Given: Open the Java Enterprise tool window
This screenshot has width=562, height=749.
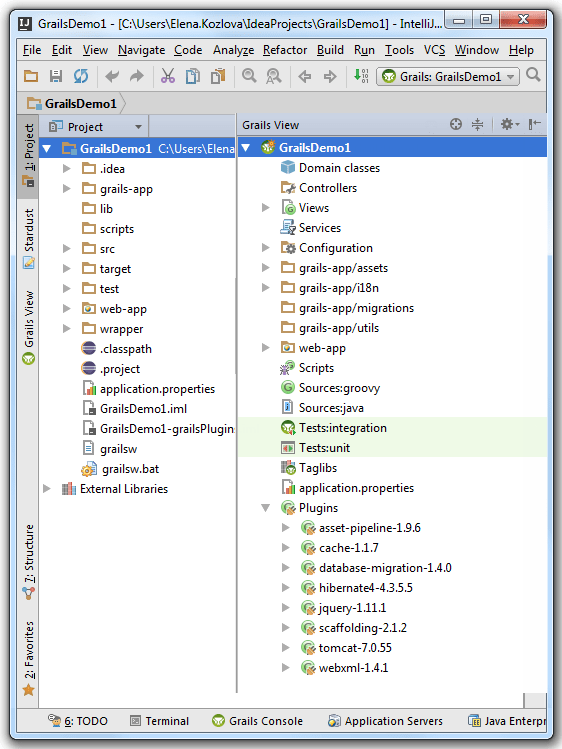Looking at the screenshot, I should point(506,721).
